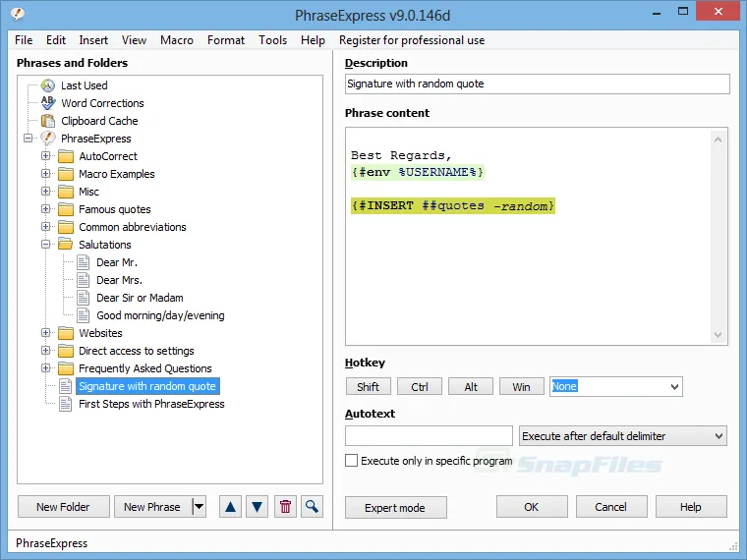The height and width of the screenshot is (560, 747).
Task: Open the View menu
Action: tap(134, 40)
